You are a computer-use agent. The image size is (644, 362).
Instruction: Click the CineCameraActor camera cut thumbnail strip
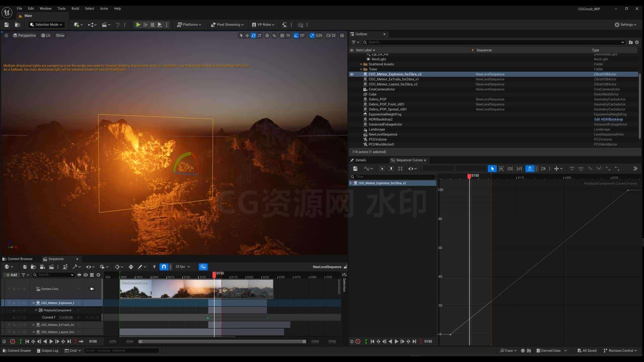click(x=197, y=289)
